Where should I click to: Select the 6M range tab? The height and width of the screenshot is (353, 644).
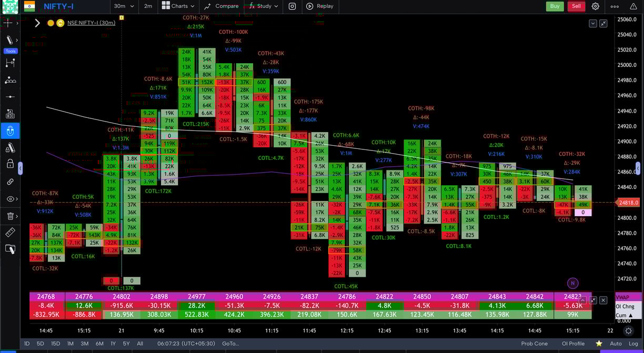(x=99, y=344)
